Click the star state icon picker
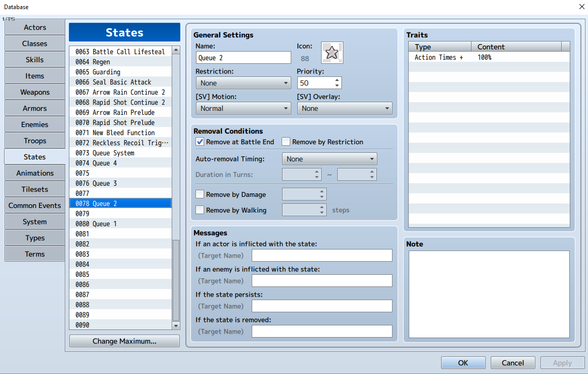 [332, 53]
